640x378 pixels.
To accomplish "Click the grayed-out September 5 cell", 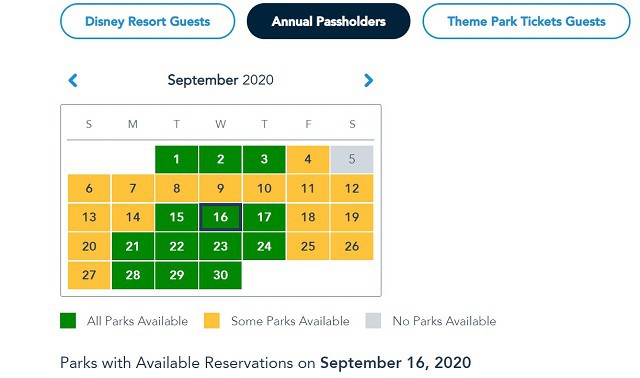I will click(x=352, y=159).
